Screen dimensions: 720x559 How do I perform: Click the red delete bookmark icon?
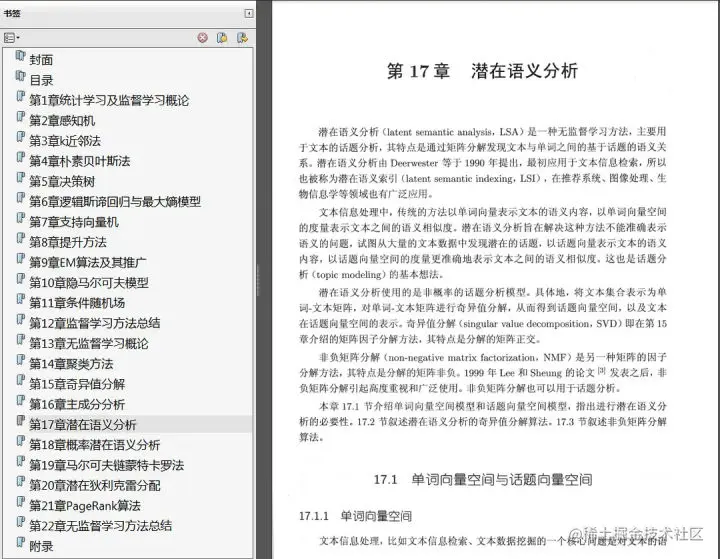coord(202,38)
